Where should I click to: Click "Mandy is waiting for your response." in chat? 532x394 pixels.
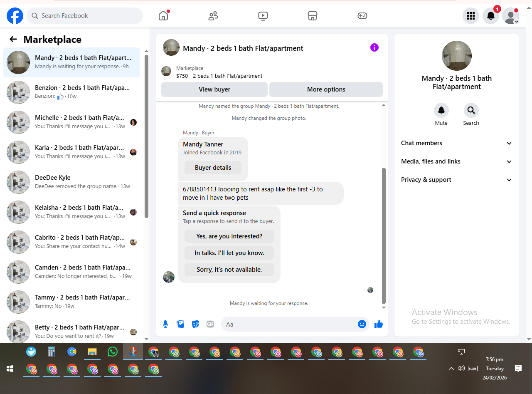pyautogui.click(x=269, y=303)
